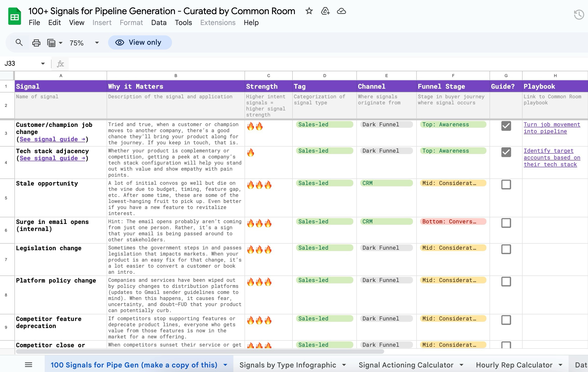Toggle the Guide checkbox for Stale opportunity
The width and height of the screenshot is (588, 372).
(x=506, y=184)
